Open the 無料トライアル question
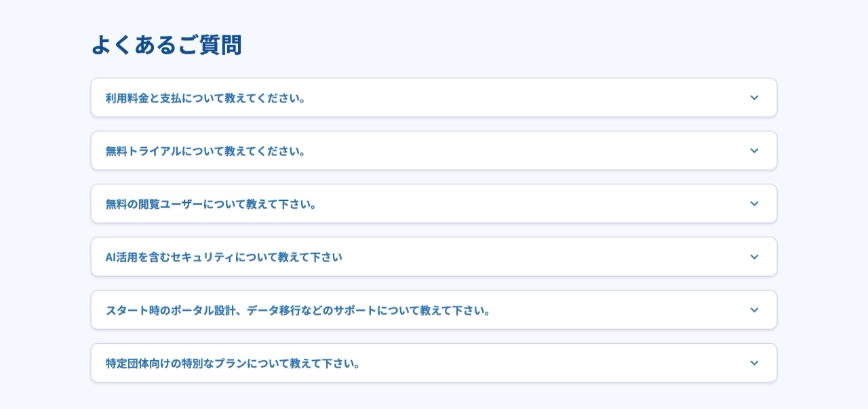This screenshot has height=409, width=868. pos(205,151)
